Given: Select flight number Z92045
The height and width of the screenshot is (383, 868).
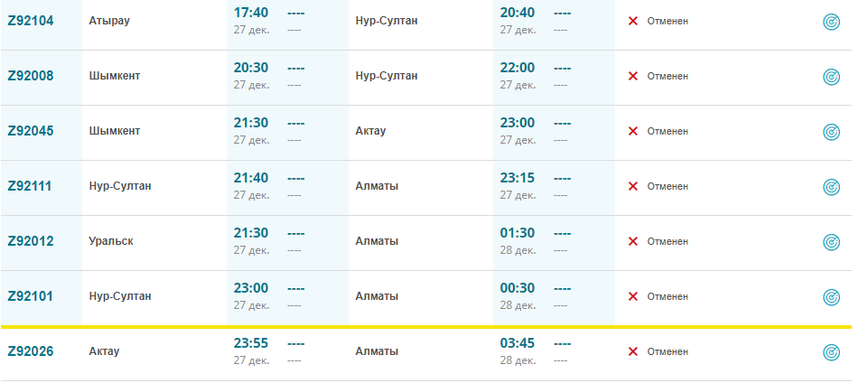Looking at the screenshot, I should coord(31,131).
